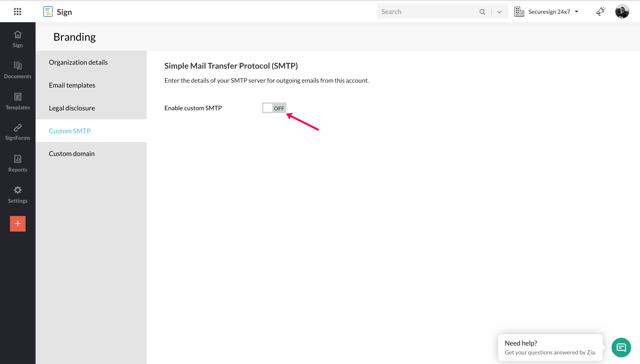The width and height of the screenshot is (640, 364).
Task: Click the Sign home icon in sidebar
Action: pyautogui.click(x=18, y=39)
